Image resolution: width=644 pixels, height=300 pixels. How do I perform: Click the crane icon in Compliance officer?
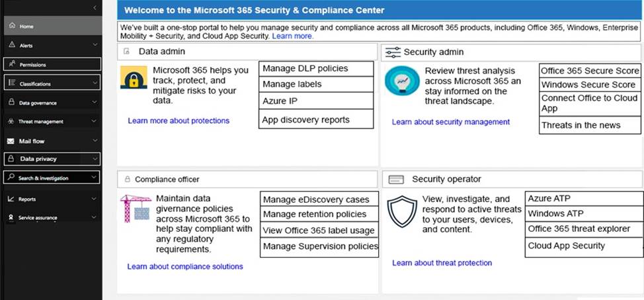click(x=136, y=208)
